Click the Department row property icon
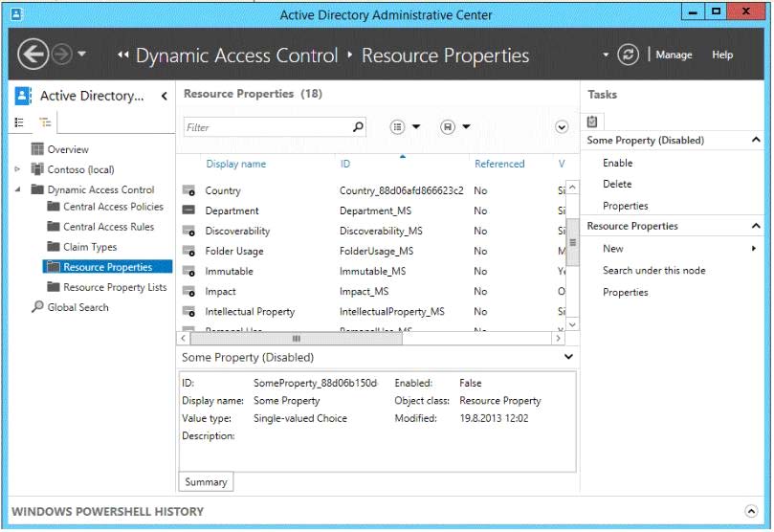This screenshot has width=774, height=532. point(188,211)
